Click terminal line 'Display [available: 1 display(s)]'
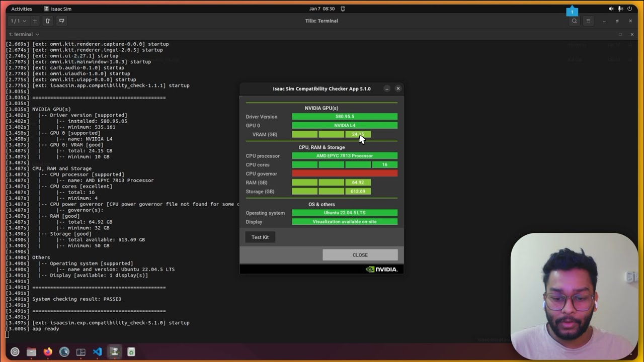The image size is (644, 362). point(99,276)
